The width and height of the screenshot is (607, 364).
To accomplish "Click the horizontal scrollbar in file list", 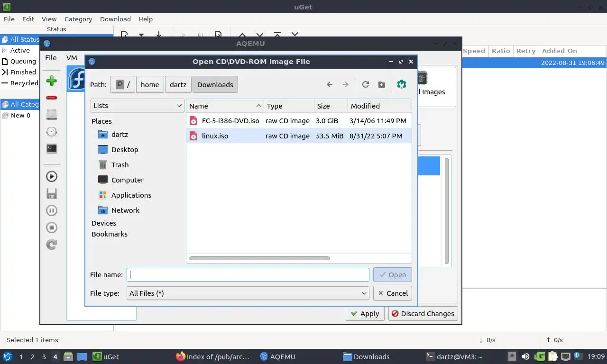I will coord(259,258).
